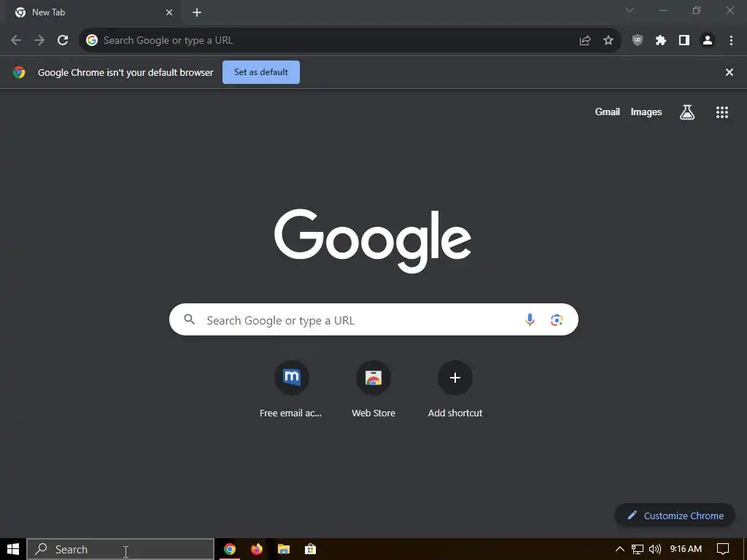The image size is (747, 560).
Task: Open the Extensions puzzle piece menu
Action: click(661, 41)
